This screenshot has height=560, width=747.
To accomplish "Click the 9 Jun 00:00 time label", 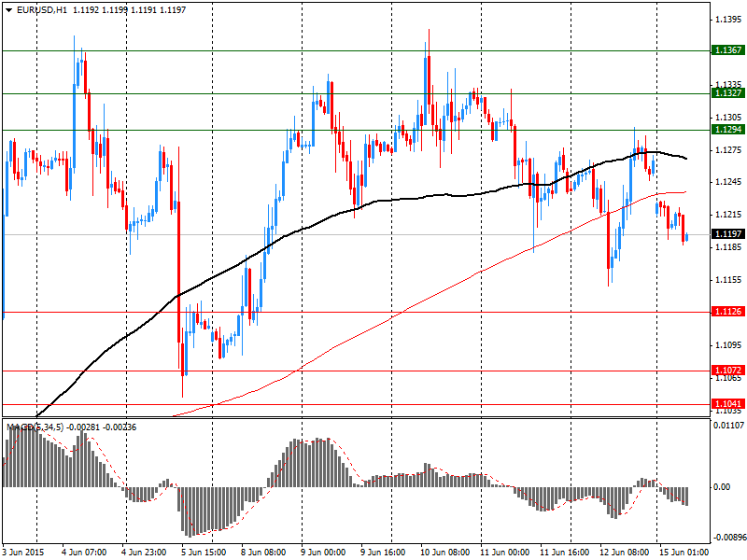I will tap(323, 553).
